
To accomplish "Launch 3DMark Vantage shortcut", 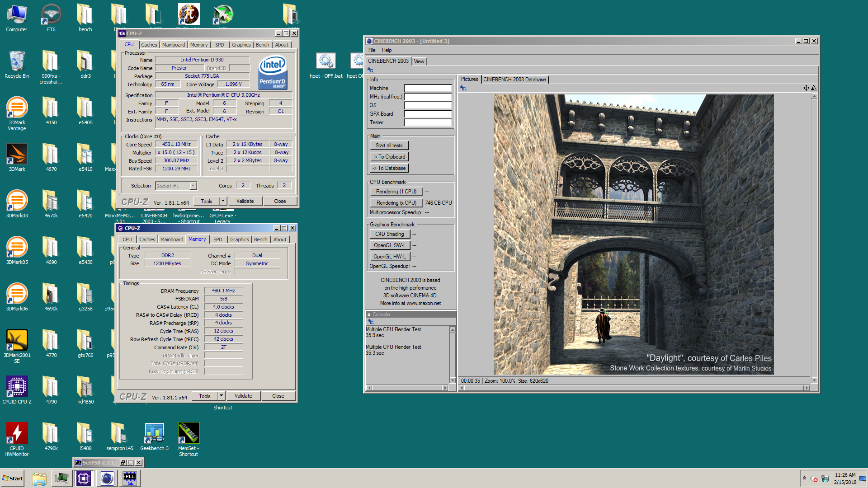I will (x=17, y=113).
